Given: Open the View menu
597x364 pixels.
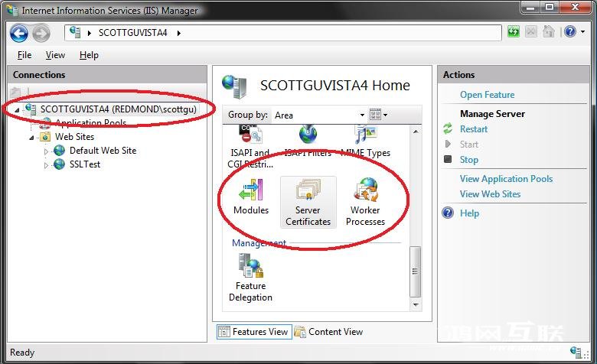Looking at the screenshot, I should pos(56,55).
